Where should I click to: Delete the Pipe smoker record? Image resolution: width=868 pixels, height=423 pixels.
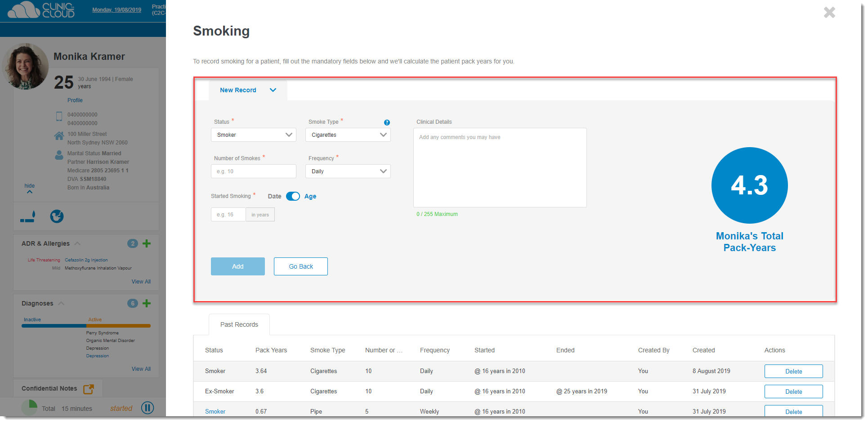[794, 411]
